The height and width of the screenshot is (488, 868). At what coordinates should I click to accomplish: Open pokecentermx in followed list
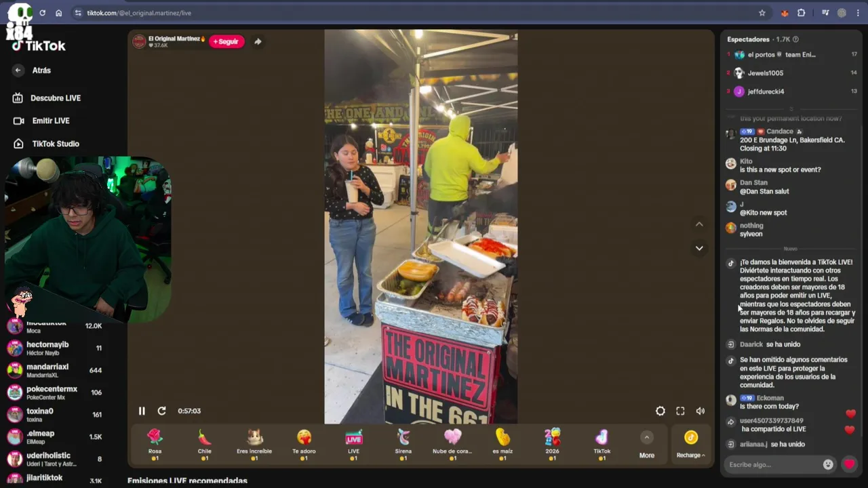(54, 393)
